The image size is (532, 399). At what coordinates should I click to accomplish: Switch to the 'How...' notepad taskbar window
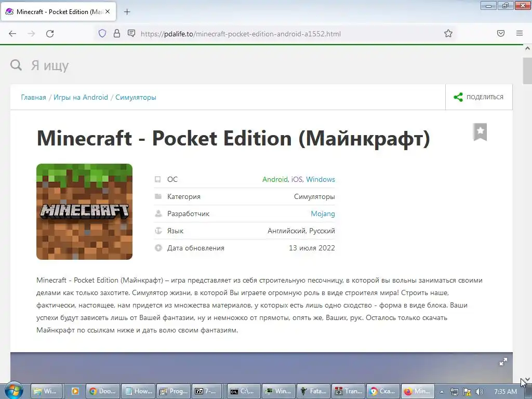click(x=138, y=391)
